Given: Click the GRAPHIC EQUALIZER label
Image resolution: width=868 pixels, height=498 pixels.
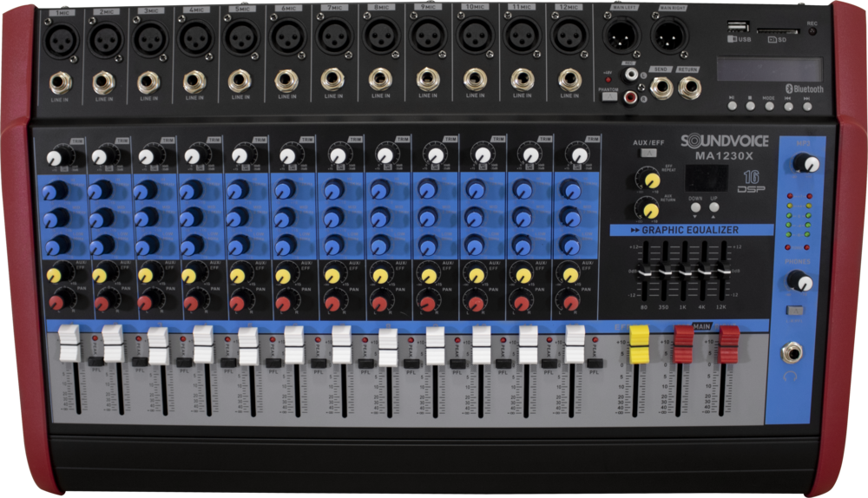Looking at the screenshot, I should [x=690, y=230].
